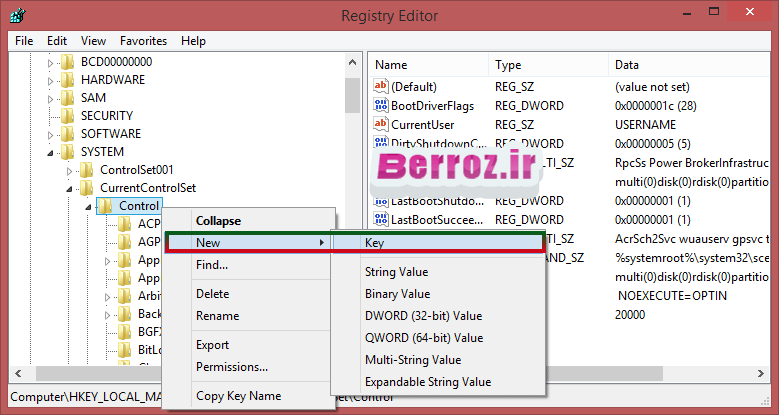Click the Data column header
The width and height of the screenshot is (779, 415).
pos(626,65)
